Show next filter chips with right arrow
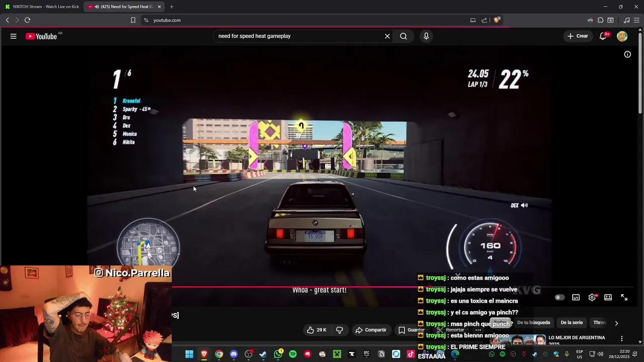Viewport: 644px width, 362px height. coord(616,323)
